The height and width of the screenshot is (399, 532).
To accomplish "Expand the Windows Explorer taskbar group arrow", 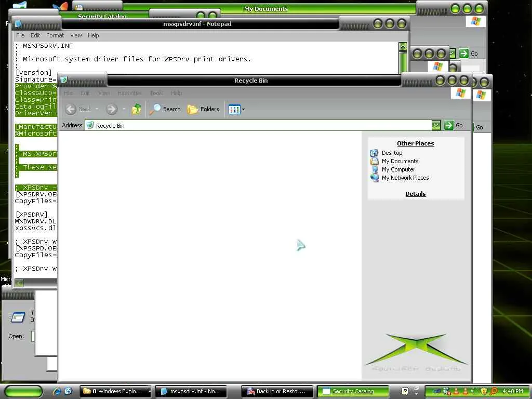I will [149, 391].
